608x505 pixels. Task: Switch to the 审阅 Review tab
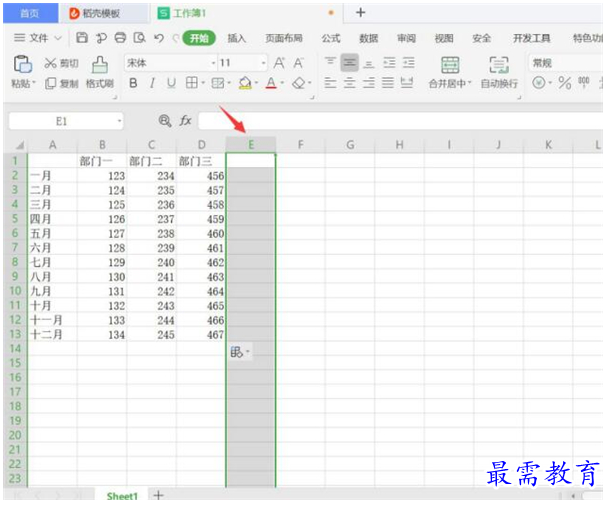click(x=406, y=38)
